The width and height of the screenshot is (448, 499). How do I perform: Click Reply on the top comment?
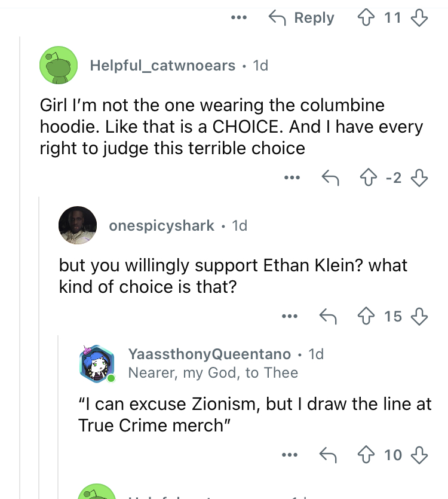tap(302, 17)
